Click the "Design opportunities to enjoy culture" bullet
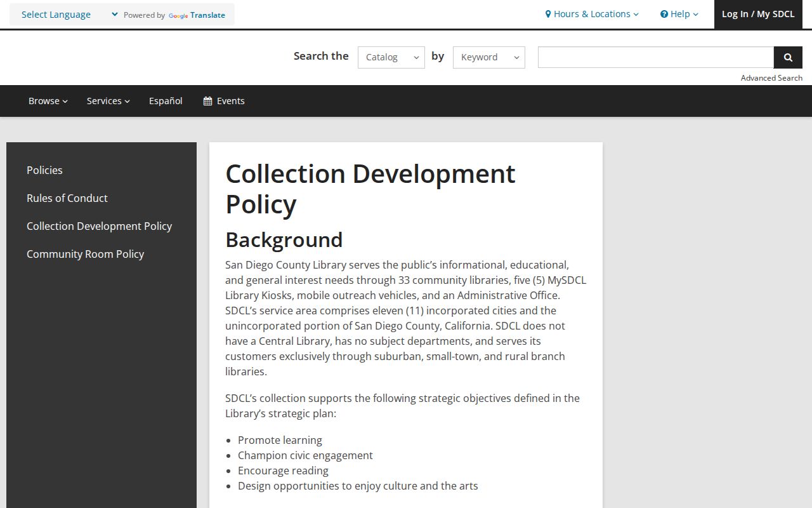The width and height of the screenshot is (812, 508). coord(358,486)
